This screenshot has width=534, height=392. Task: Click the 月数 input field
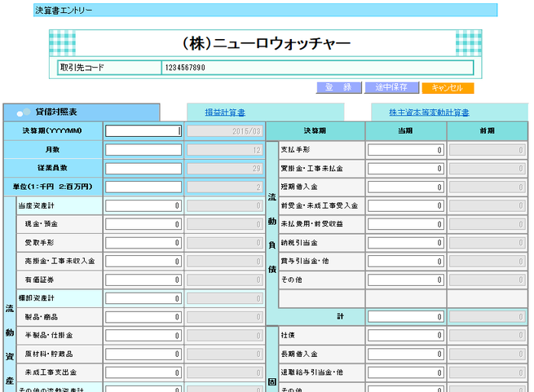coord(143,149)
